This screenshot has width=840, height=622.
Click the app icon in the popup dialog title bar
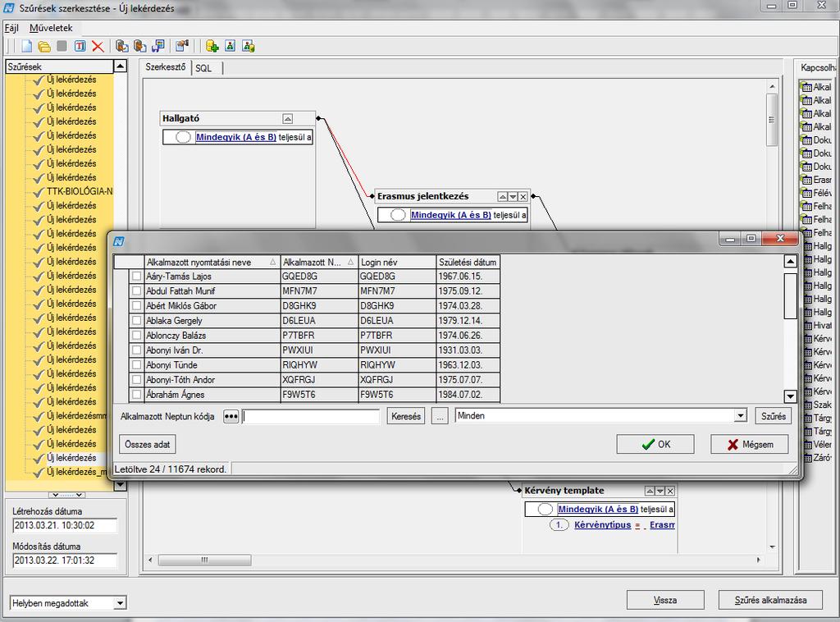coord(119,241)
